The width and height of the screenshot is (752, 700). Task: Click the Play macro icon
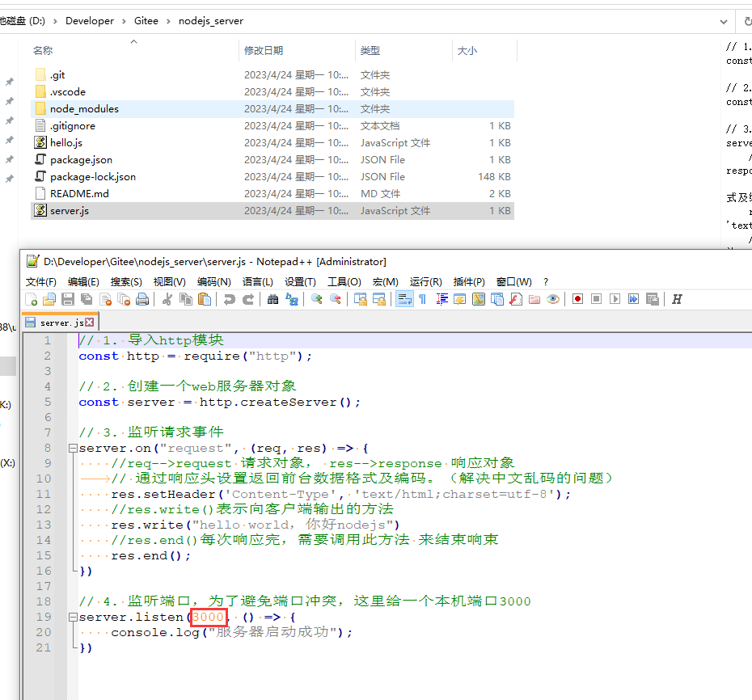[615, 299]
